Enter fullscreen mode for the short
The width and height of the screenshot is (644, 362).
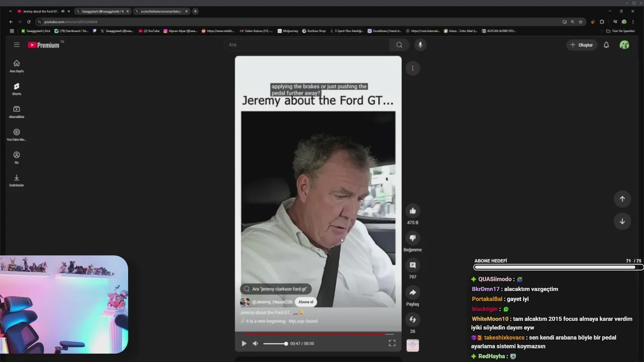[x=392, y=343]
